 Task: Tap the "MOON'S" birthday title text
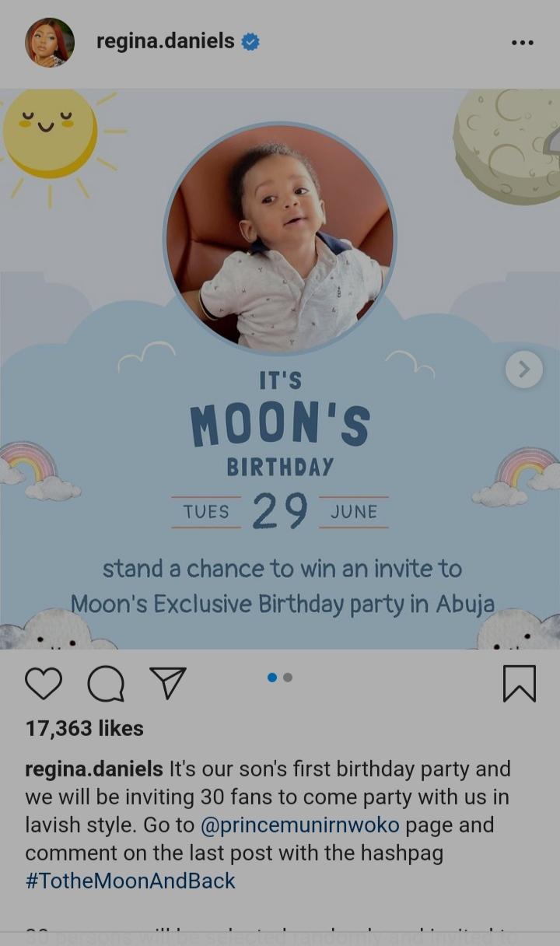[x=280, y=426]
